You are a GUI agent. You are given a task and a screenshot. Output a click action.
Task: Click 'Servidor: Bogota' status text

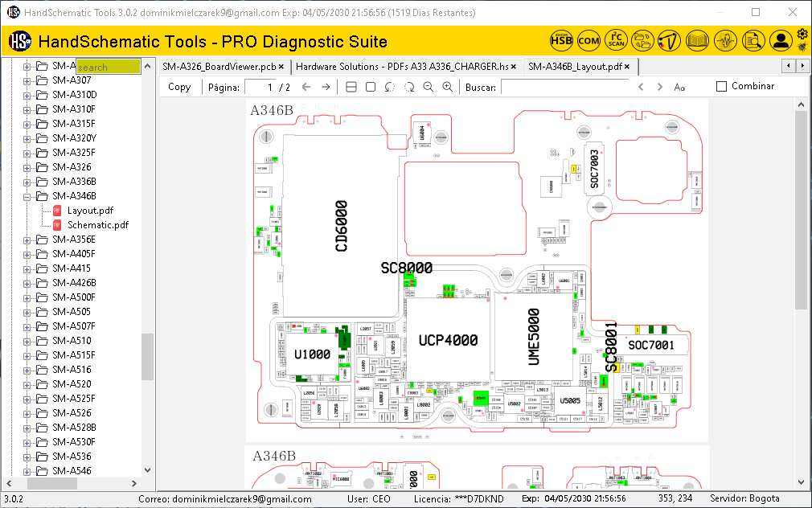coord(744,498)
